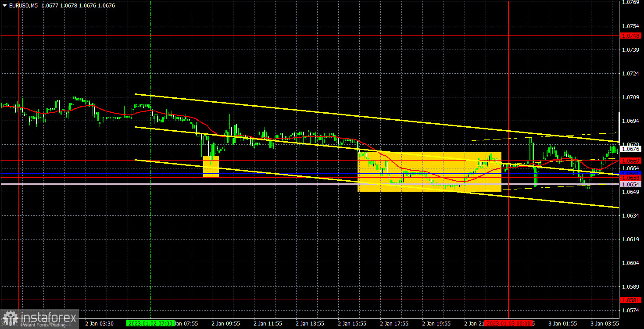Click the 3 Jan 01:55 time label
644x329 pixels.
click(x=563, y=323)
